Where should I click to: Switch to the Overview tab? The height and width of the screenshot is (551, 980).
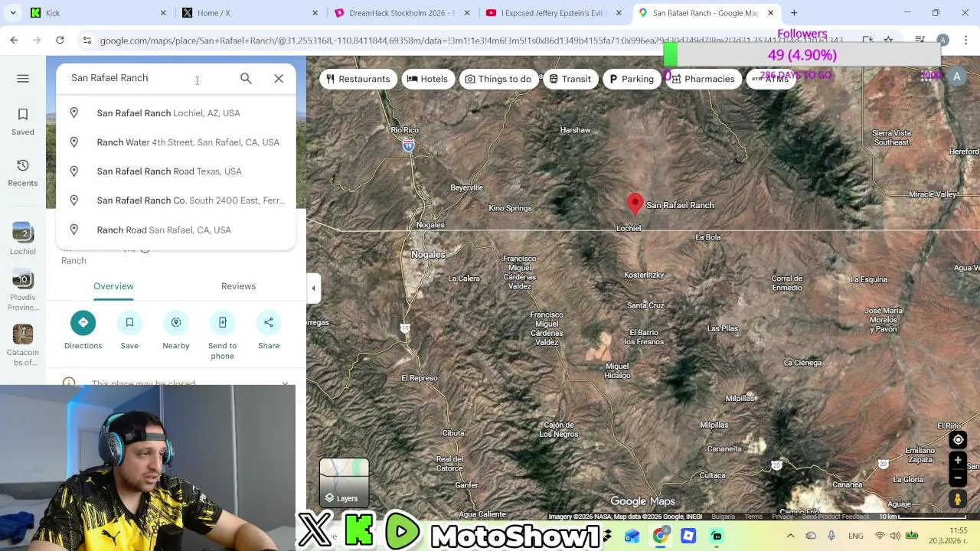[113, 286]
